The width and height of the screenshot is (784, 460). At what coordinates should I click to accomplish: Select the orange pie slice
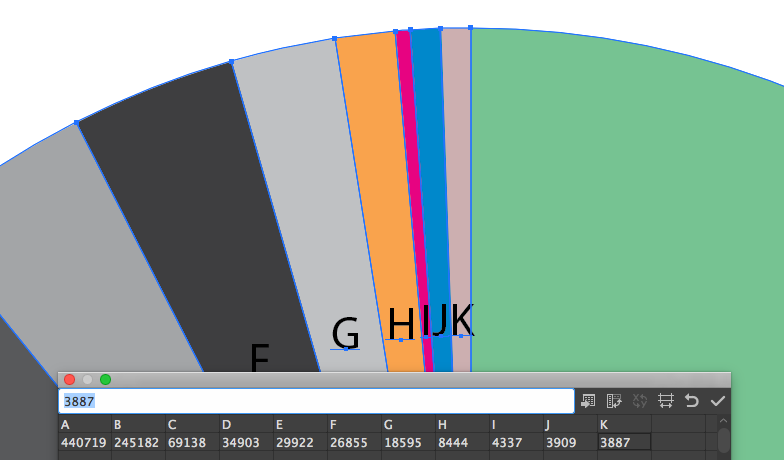point(384,200)
